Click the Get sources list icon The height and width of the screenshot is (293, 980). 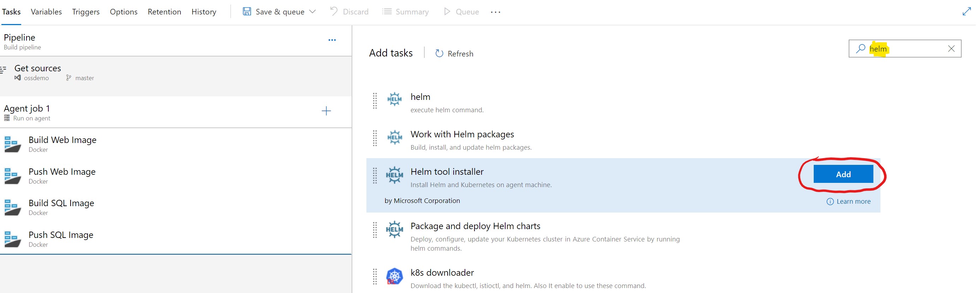coord(4,69)
